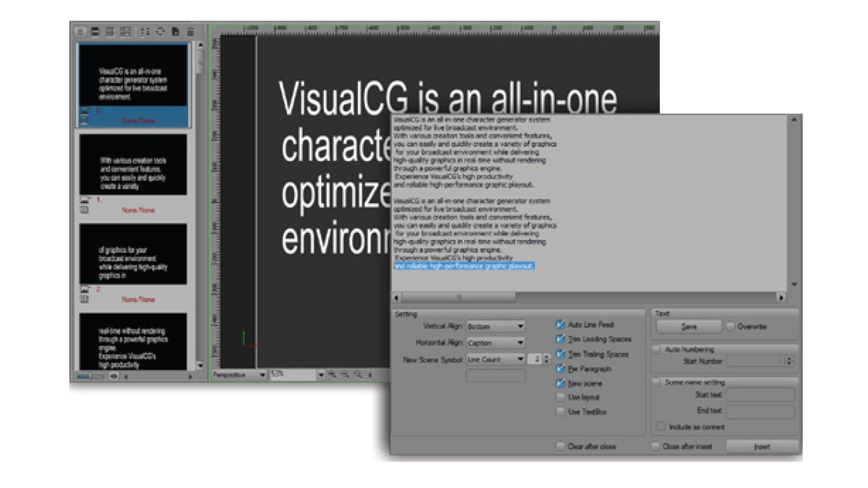Click the Save button in Text group
The height and width of the screenshot is (488, 868).
689,326
